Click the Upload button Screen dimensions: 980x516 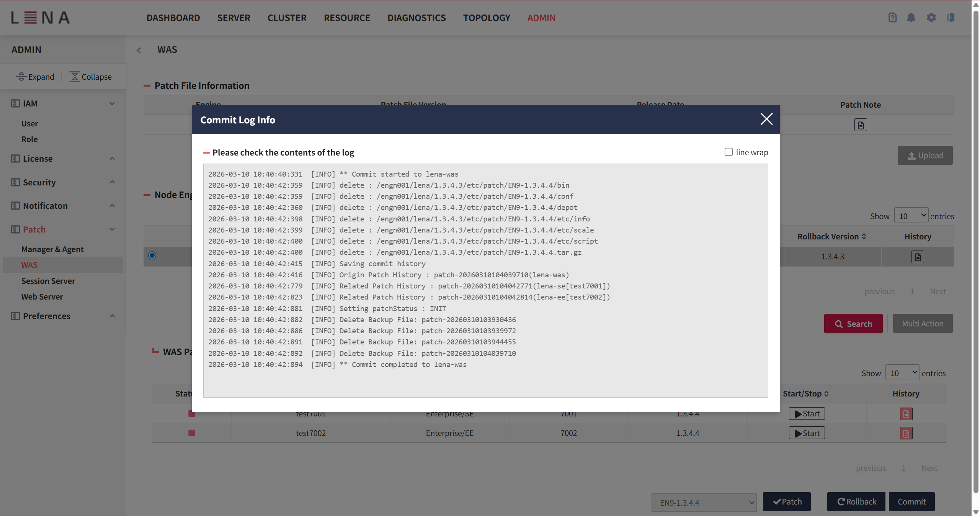925,156
